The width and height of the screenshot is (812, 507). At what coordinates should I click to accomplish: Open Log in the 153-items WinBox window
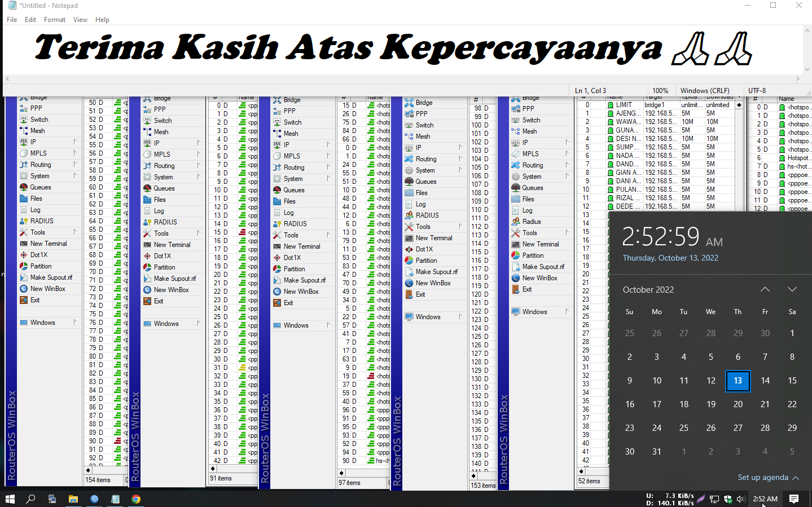(421, 204)
